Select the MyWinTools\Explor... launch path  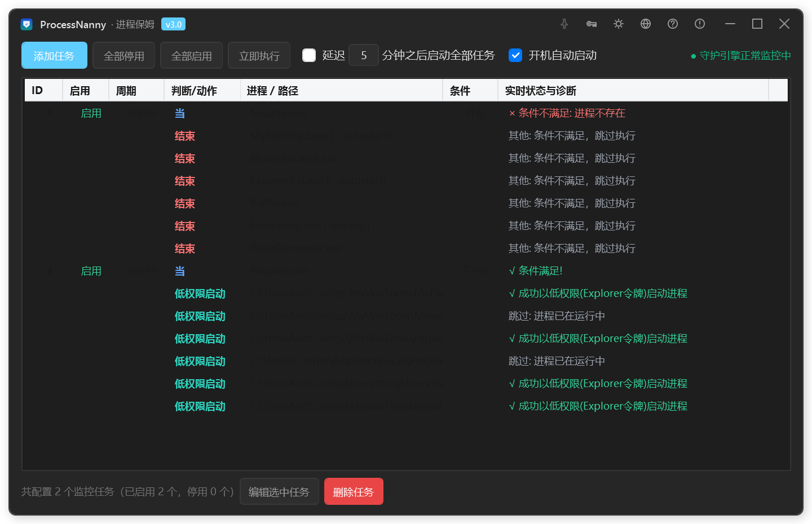[347, 339]
